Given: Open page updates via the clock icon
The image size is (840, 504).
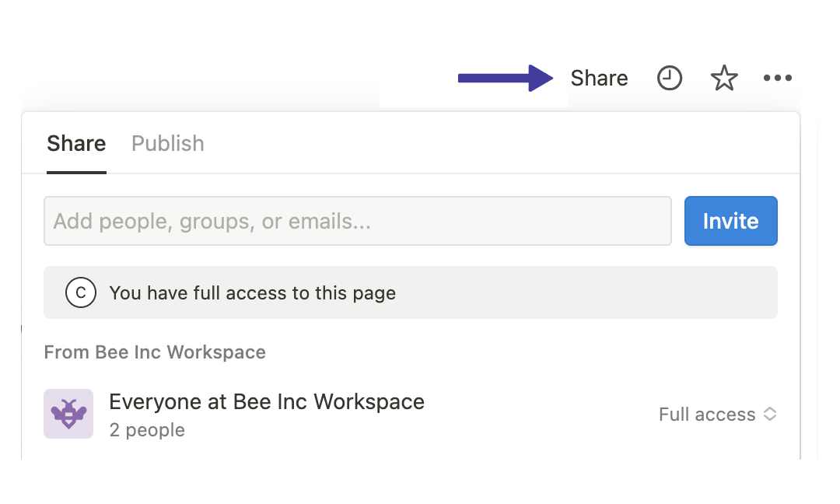Looking at the screenshot, I should click(x=670, y=79).
